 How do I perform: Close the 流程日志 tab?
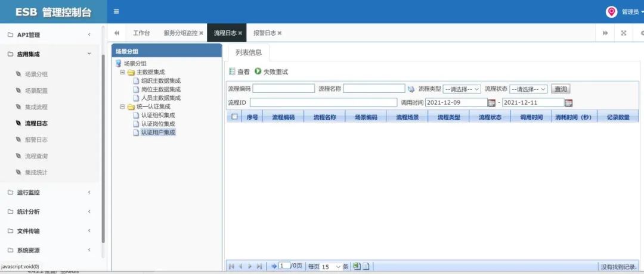[240, 33]
